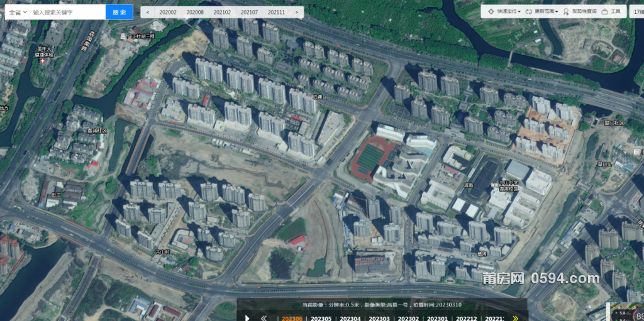Select timeline date 202302
644x321 pixels.
[409, 318]
